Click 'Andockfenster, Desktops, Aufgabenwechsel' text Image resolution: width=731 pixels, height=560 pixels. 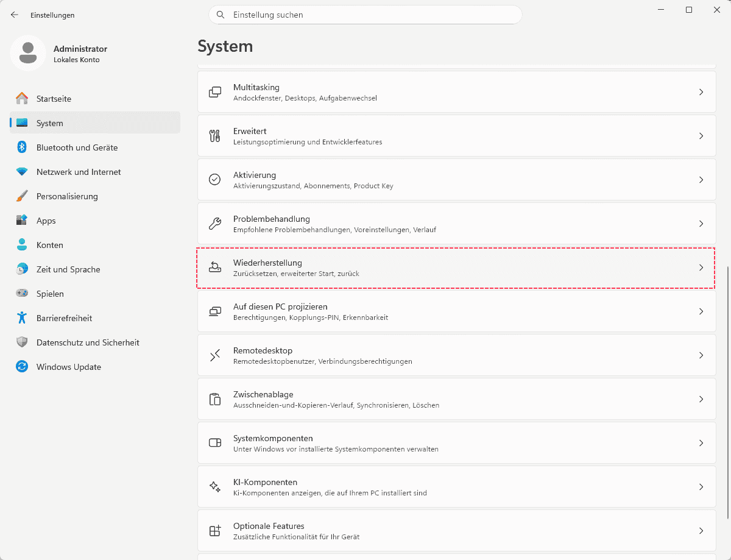(x=305, y=98)
